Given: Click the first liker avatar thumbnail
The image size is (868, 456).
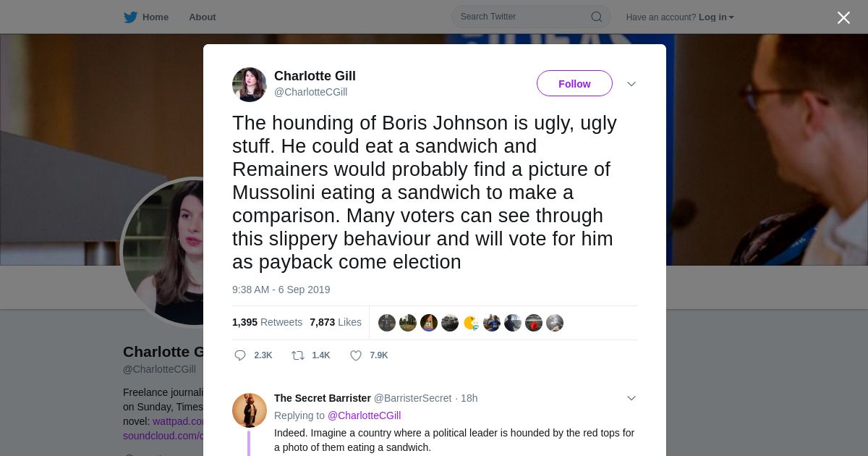Looking at the screenshot, I should [x=387, y=323].
